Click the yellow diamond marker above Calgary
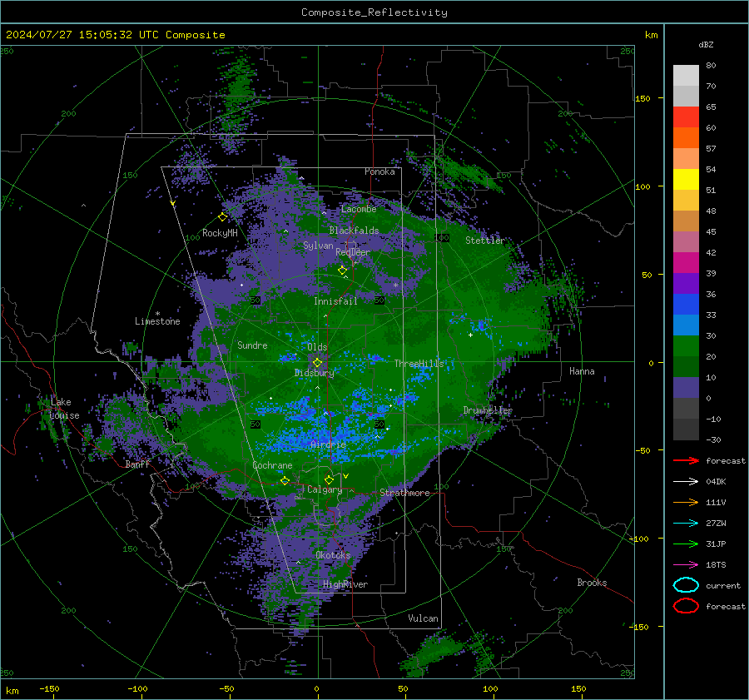The image size is (749, 700). click(x=329, y=479)
